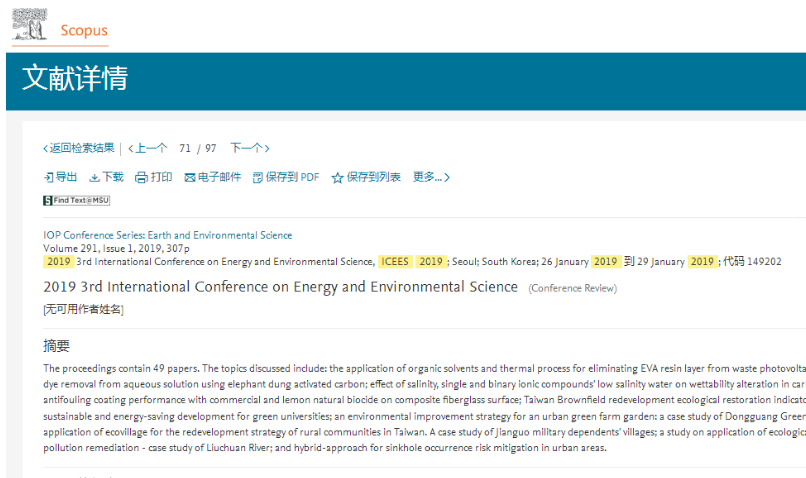The image size is (806, 478).
Task: Go to next document 下一个
Action: click(250, 149)
